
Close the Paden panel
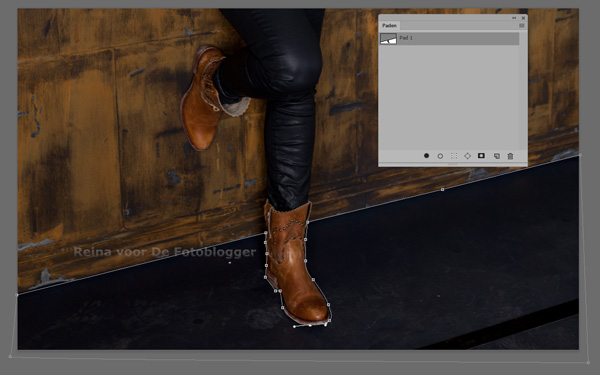tap(523, 18)
